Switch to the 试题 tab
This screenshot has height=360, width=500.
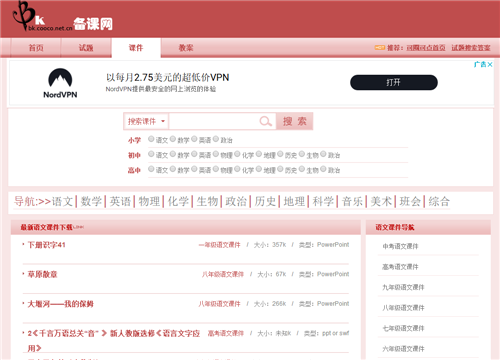point(86,48)
